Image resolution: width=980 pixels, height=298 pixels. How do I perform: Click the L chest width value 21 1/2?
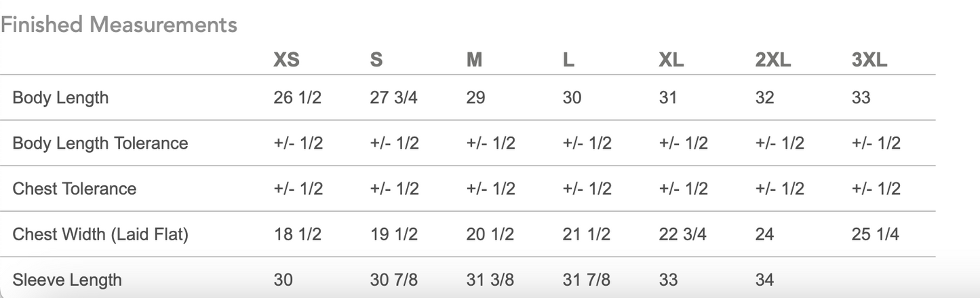587,234
